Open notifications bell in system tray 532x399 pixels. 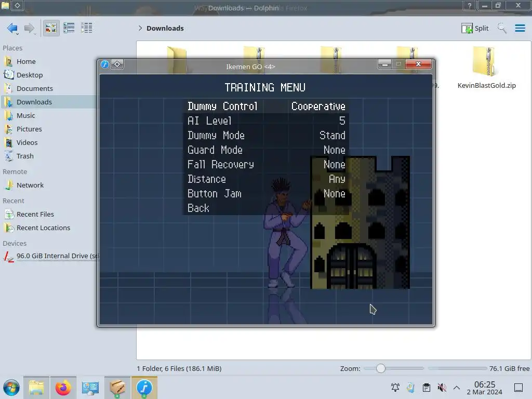395,388
